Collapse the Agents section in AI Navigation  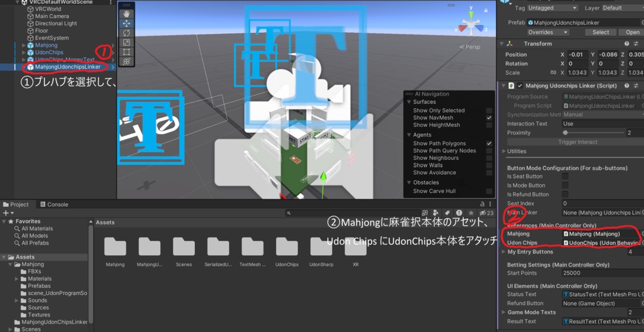409,135
